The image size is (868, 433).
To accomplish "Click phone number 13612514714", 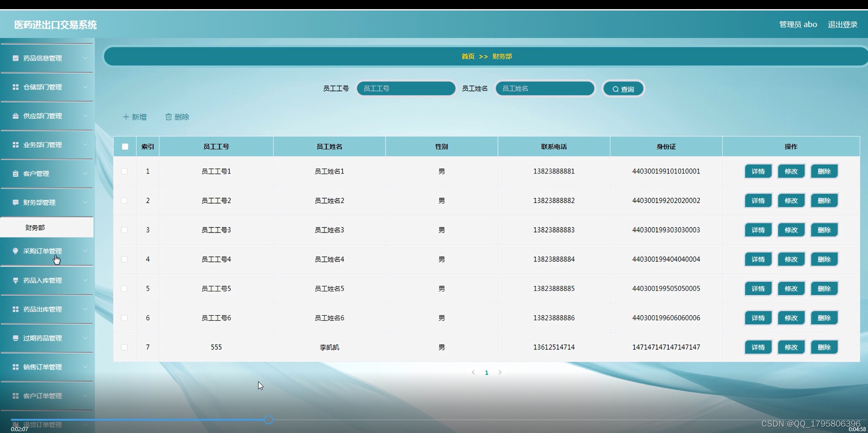I will point(554,347).
